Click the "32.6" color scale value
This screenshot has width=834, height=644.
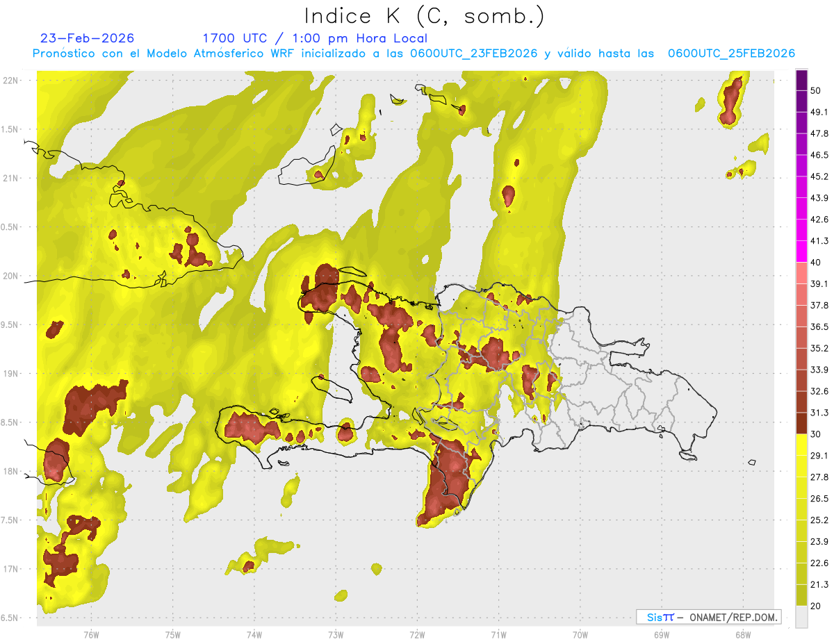[x=819, y=391]
